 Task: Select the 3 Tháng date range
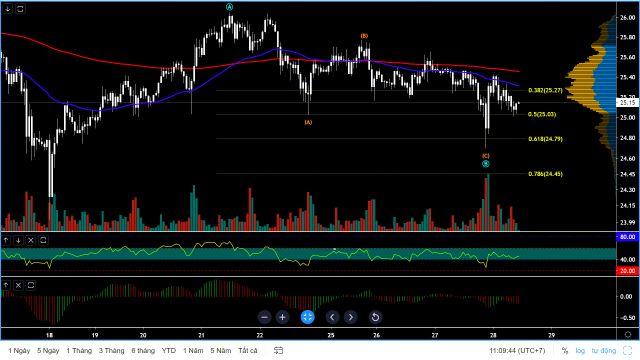111,350
